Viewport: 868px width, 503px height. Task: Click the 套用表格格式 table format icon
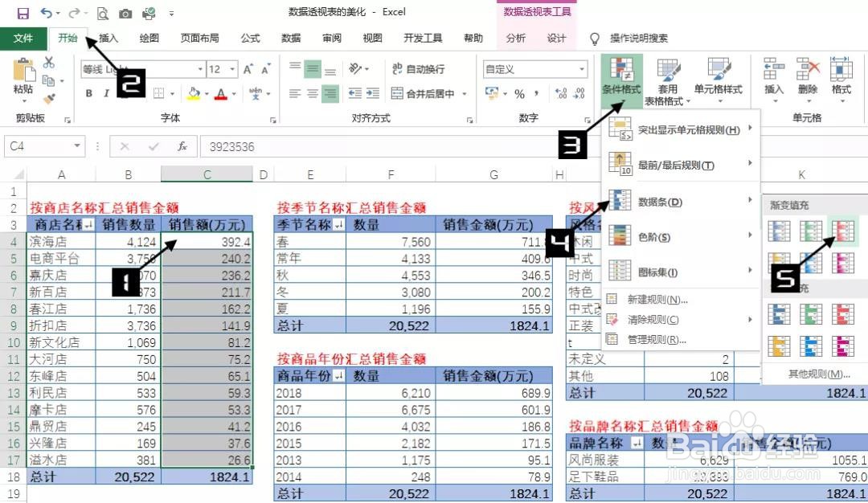click(x=668, y=70)
